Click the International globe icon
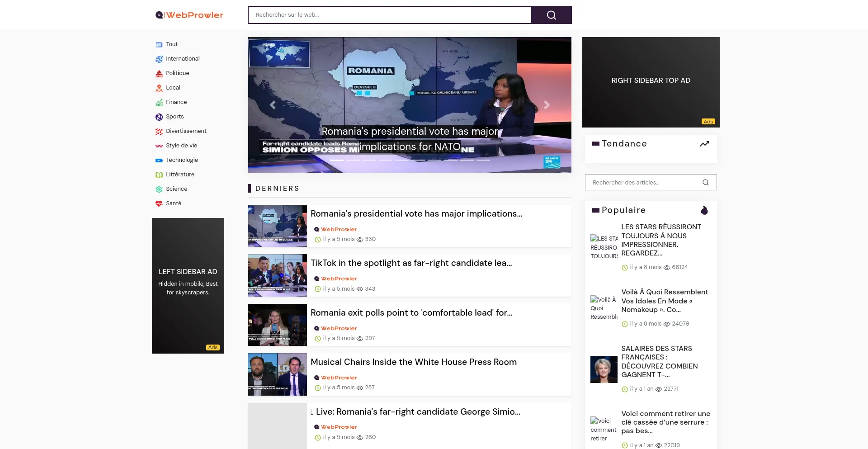Image resolution: width=868 pixels, height=449 pixels. pos(159,59)
